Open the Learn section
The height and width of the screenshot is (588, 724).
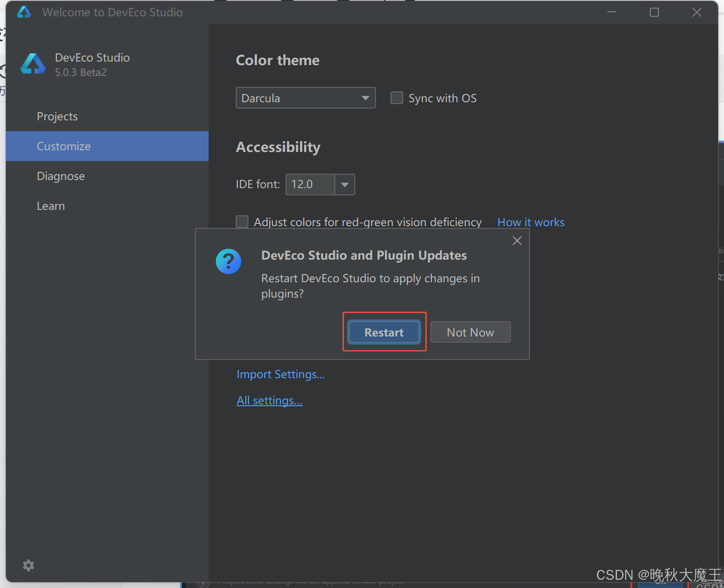(x=51, y=206)
